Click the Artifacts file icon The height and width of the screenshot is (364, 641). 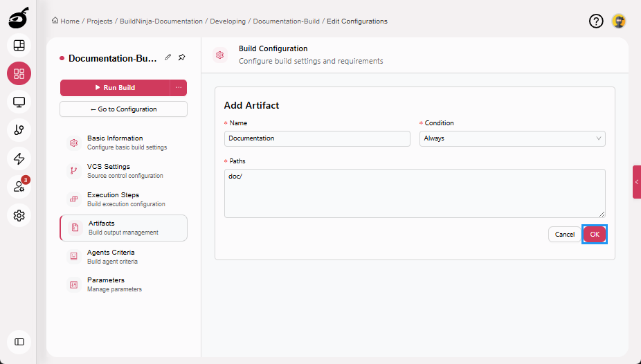point(75,228)
